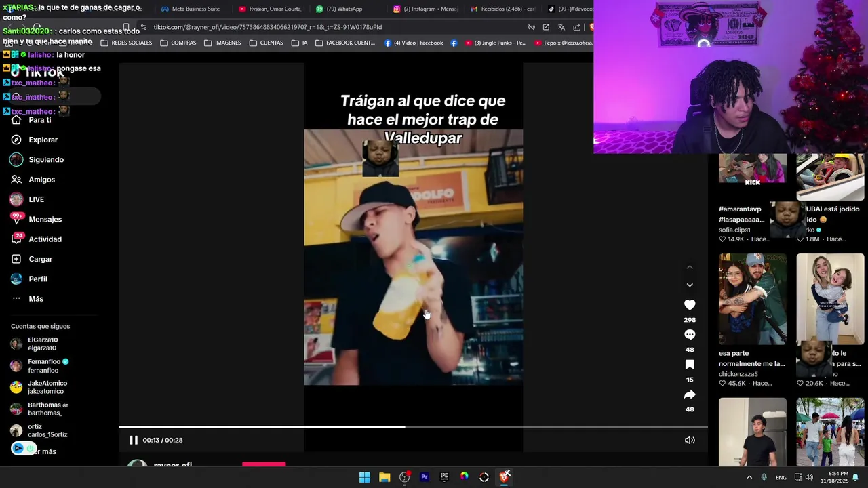Open the DUBAI está jodido video thumbnail

coord(830,178)
